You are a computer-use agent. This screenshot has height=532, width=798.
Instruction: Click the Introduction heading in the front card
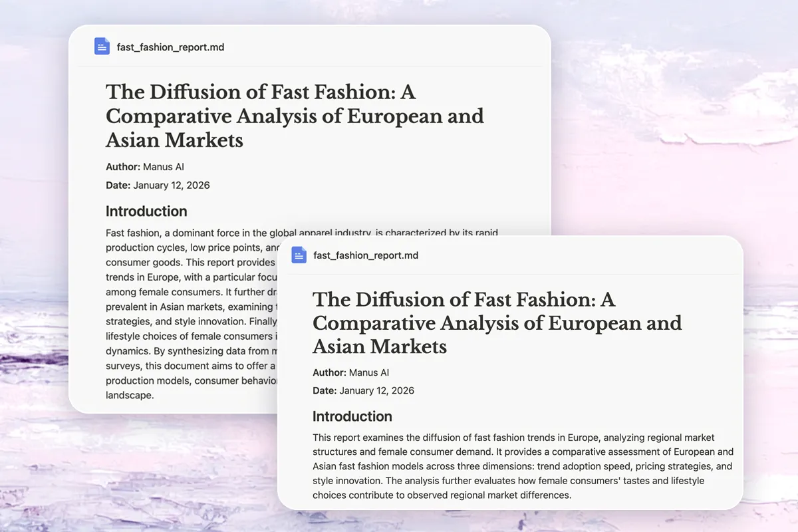pyautogui.click(x=352, y=416)
